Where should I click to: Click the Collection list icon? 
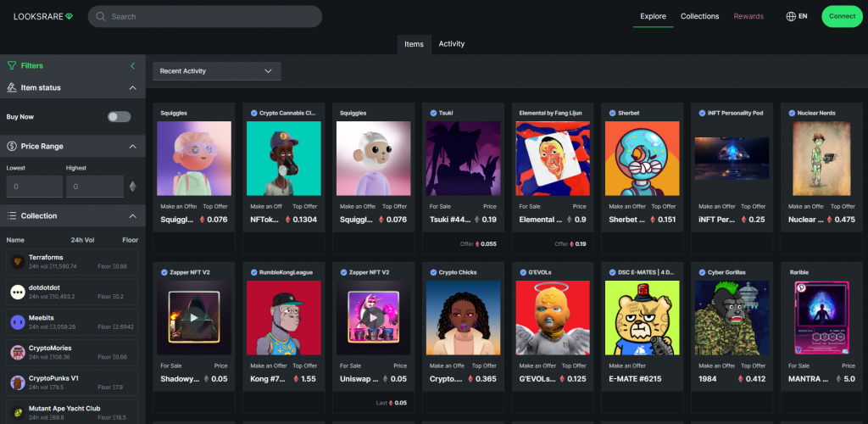pos(12,216)
